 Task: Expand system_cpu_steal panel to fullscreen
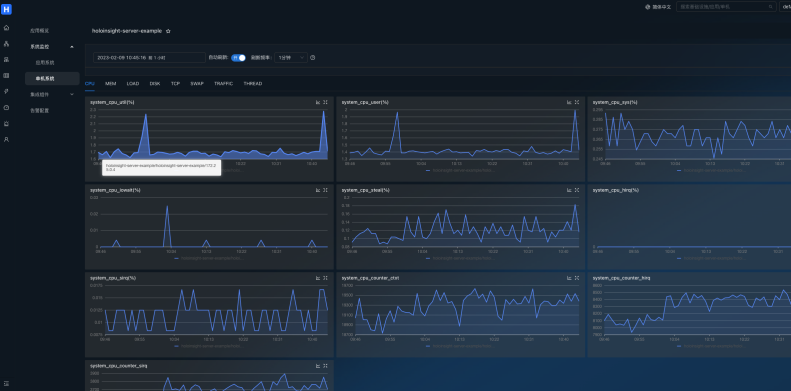point(577,190)
